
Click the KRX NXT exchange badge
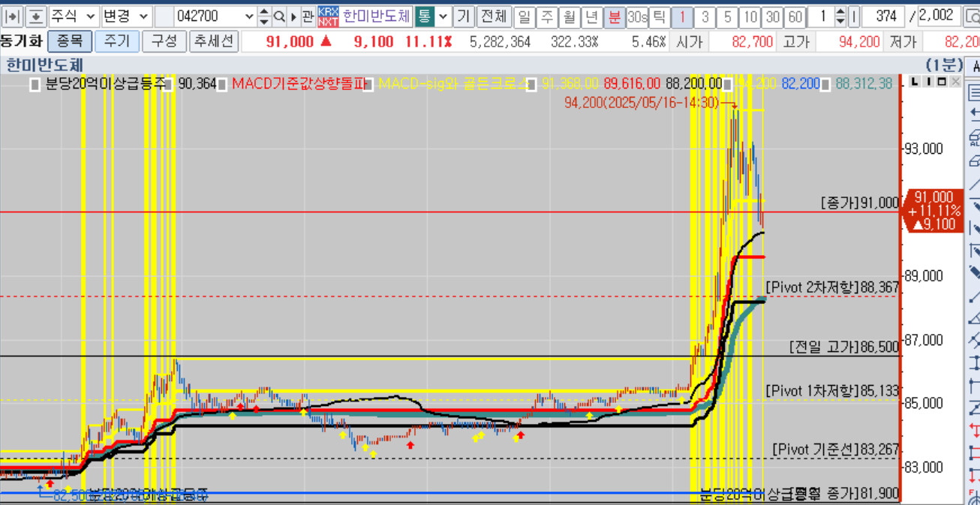point(328,16)
